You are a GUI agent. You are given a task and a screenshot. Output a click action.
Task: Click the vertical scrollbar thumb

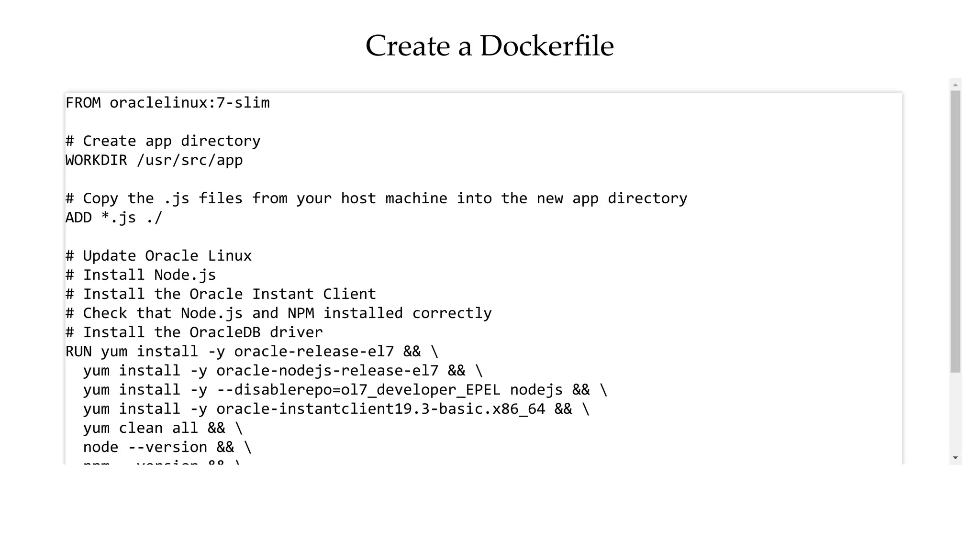(x=955, y=231)
